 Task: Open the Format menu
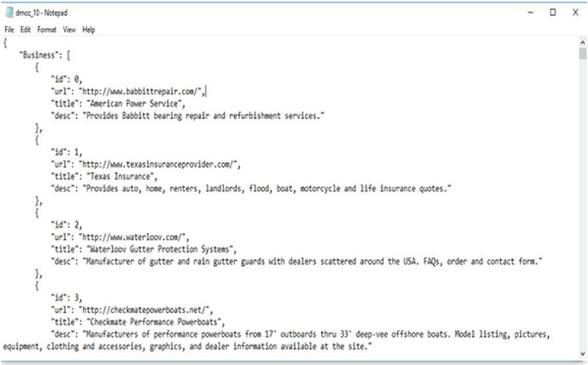[x=47, y=30]
